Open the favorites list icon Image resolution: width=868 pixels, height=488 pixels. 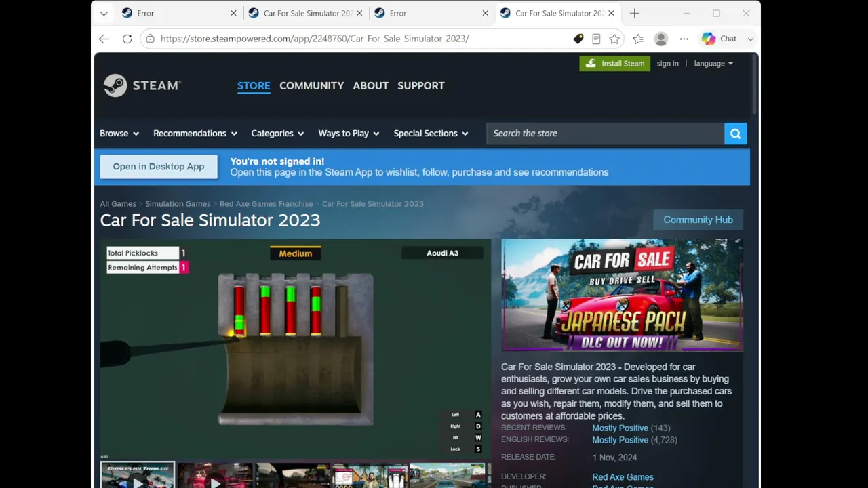(638, 39)
